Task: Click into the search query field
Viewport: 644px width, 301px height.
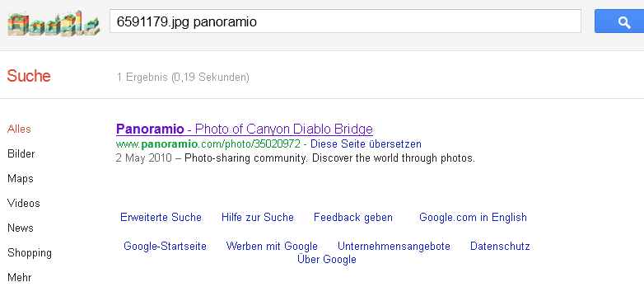Action: point(345,21)
